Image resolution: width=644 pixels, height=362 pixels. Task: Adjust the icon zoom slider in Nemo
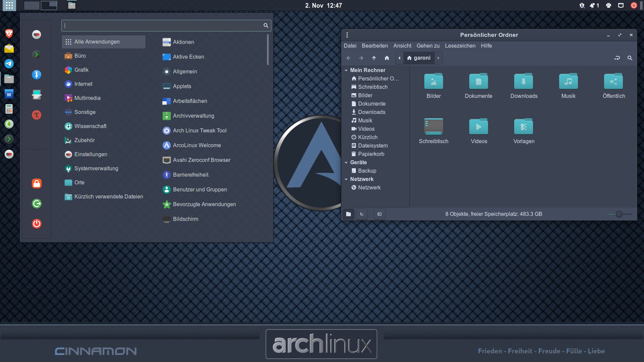[x=619, y=214]
